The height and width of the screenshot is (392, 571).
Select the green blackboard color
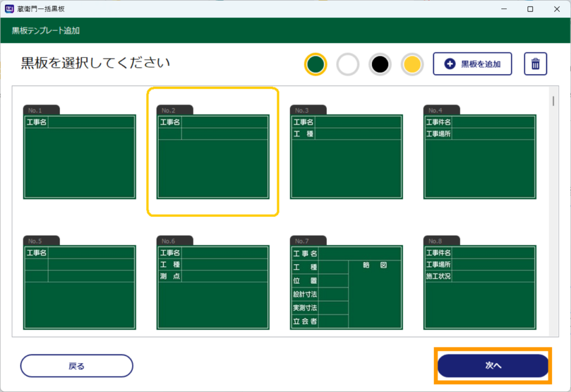316,64
